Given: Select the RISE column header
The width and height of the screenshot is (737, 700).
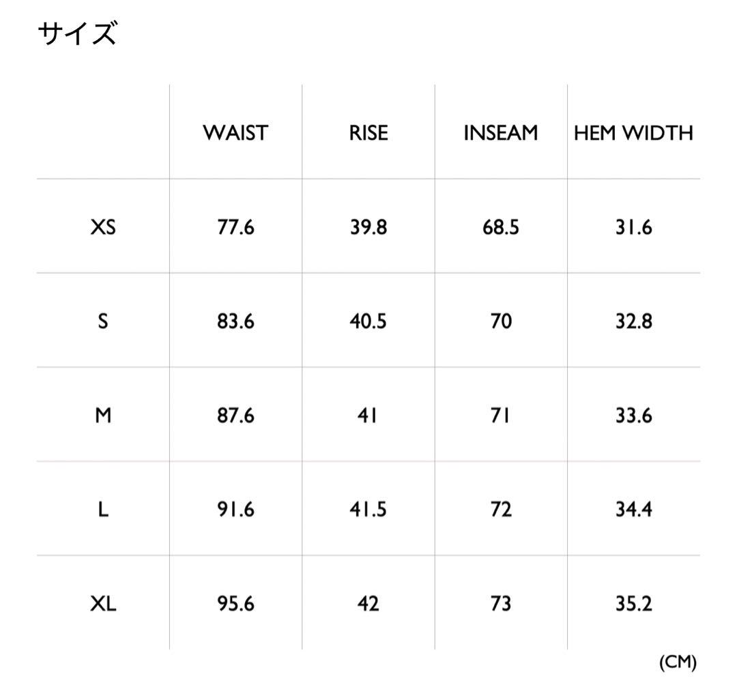Looking at the screenshot, I should [x=369, y=132].
